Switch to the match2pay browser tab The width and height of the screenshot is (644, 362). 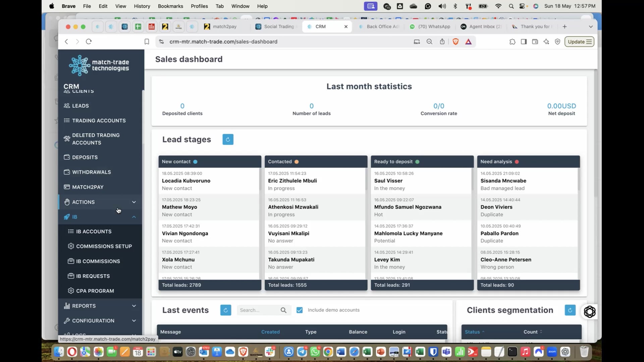(224, 26)
